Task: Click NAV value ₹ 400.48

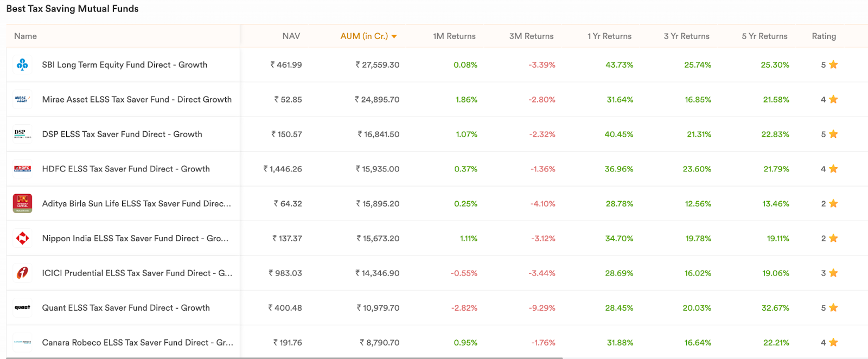Action: [285, 307]
